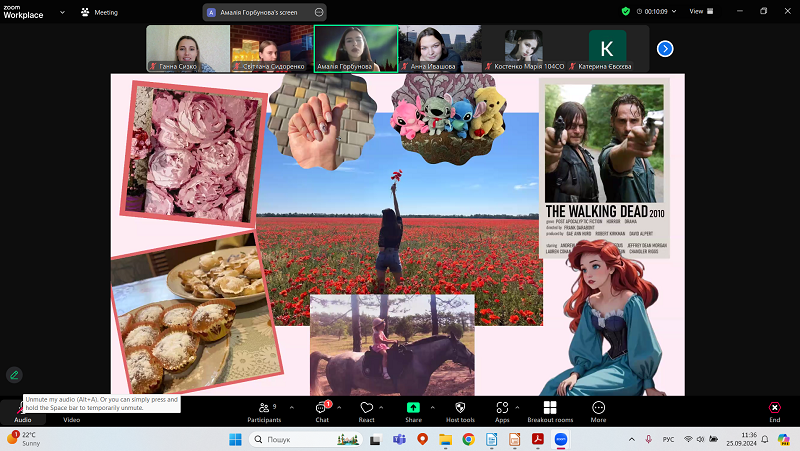Open the orange presentation app in taskbar

coord(514,439)
